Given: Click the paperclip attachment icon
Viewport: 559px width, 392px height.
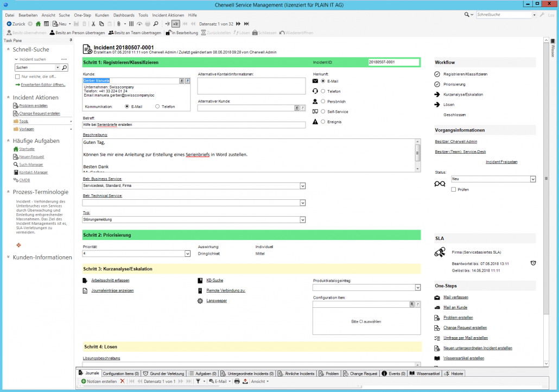Looking at the screenshot, I should 119,24.
